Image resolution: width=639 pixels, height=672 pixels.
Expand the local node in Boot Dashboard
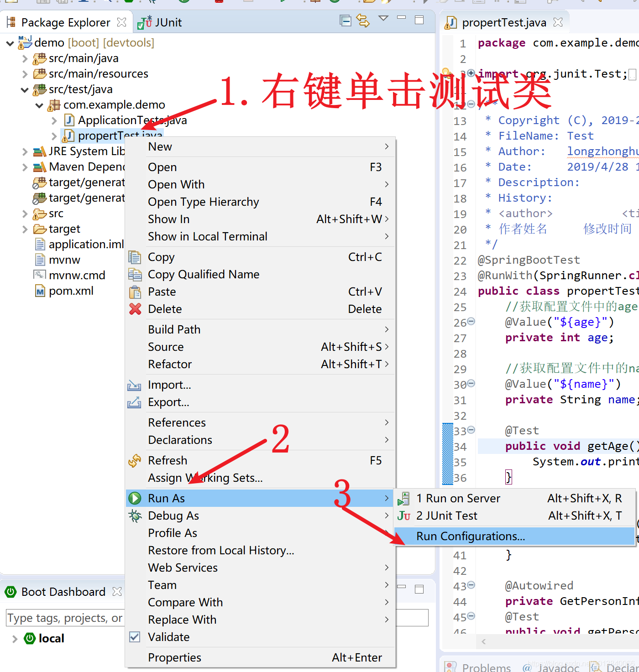pos(15,639)
